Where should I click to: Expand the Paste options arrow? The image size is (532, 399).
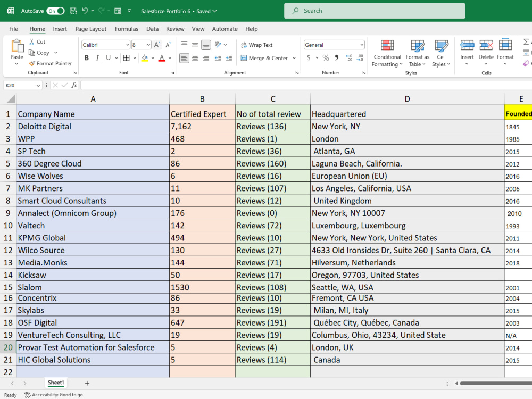[16, 64]
